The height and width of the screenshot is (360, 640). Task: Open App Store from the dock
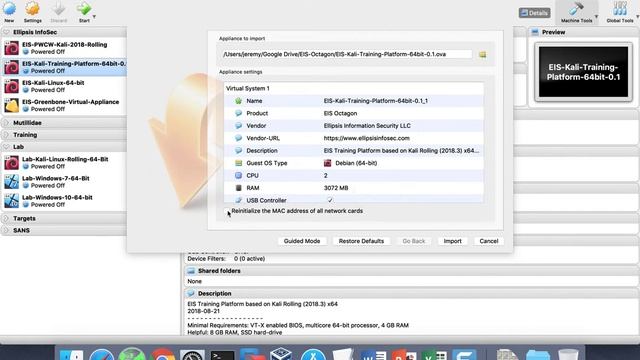(313, 354)
